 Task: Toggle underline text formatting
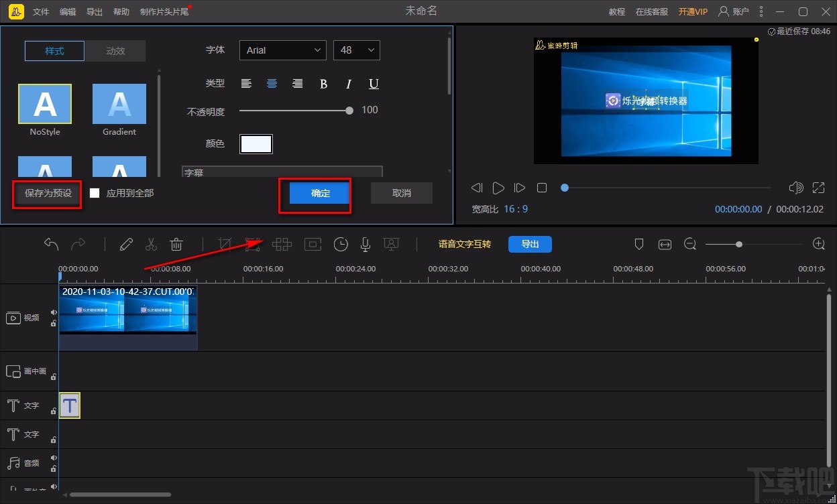click(x=374, y=84)
